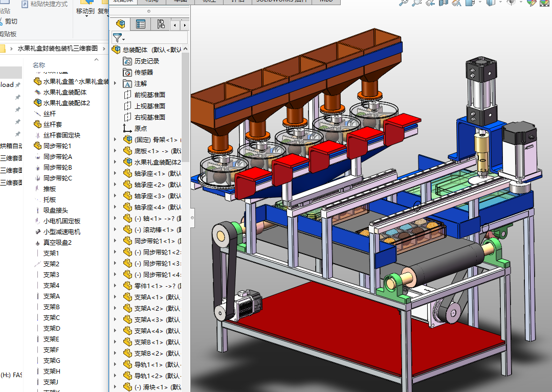552x392 pixels.
Task: Select the 传感器 sensors folder icon
Action: 128,72
